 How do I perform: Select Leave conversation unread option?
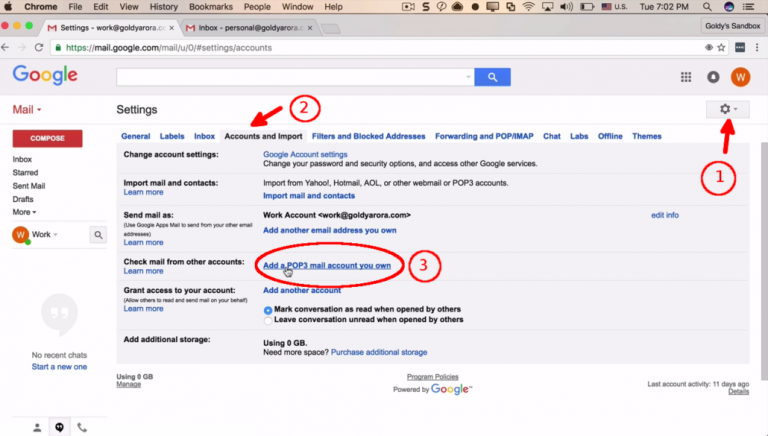[268, 320]
